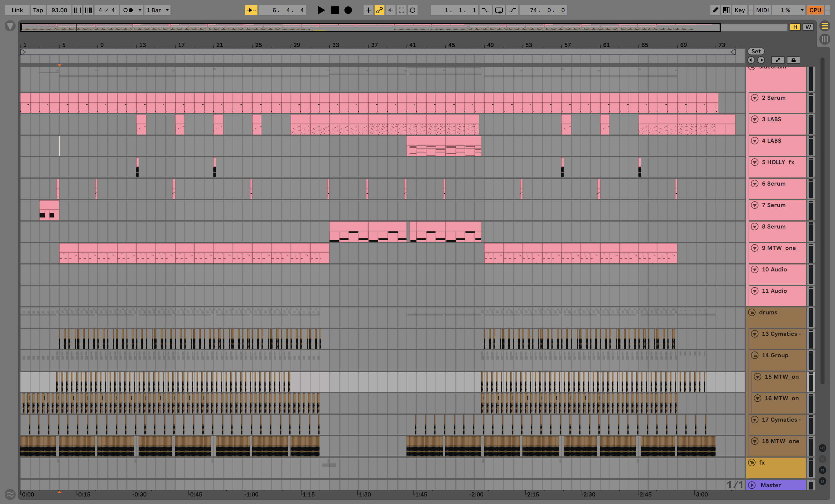
Task: Toggle Lock Envelopes padlock icon
Action: click(793, 60)
